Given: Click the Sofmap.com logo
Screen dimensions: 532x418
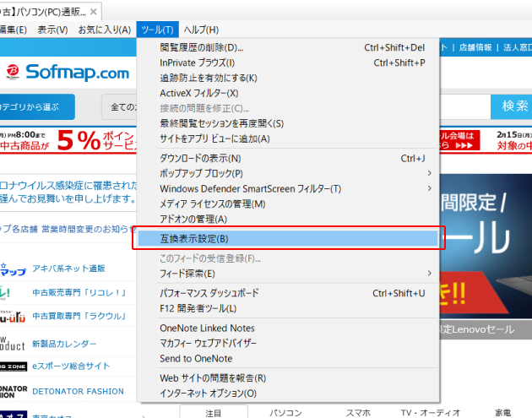Looking at the screenshot, I should [x=68, y=72].
